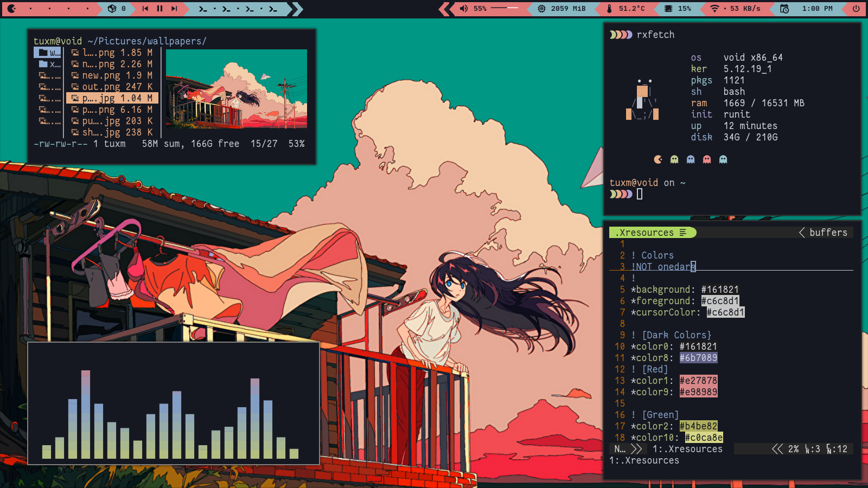The width and height of the screenshot is (868, 488).
Task: Click the 51.2°C temperature reading
Action: 632,9
